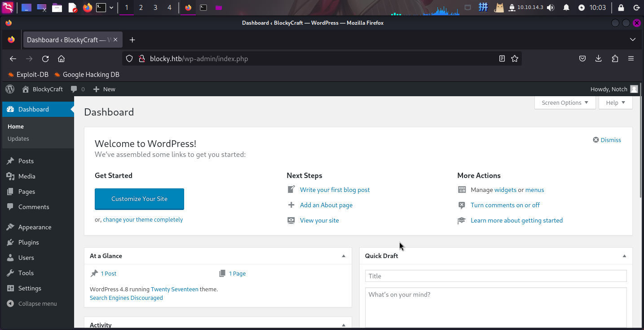Image resolution: width=644 pixels, height=330 pixels.
Task: Switch to workspace 3 in taskbar
Action: 155,8
